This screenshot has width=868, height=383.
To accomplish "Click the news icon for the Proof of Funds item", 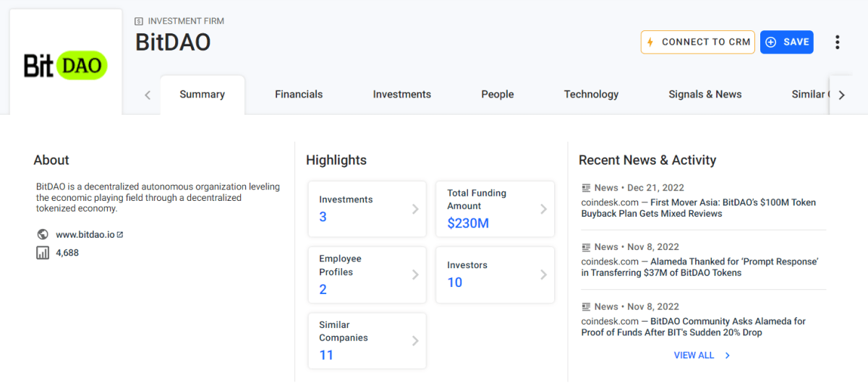I will pyautogui.click(x=586, y=306).
